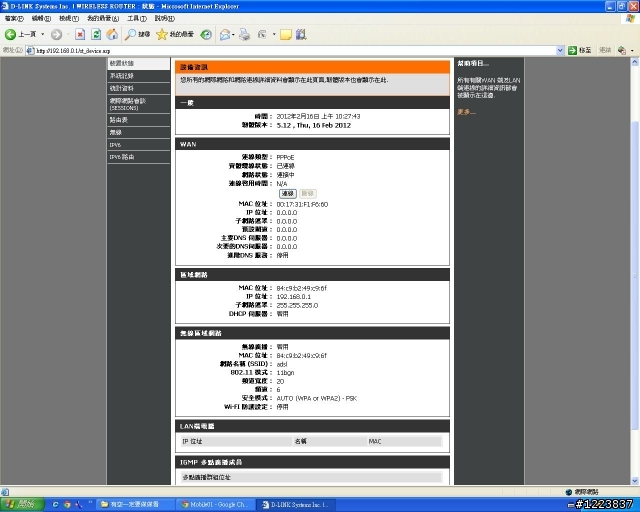Viewport: 640px width, 512px height.
Task: Open the 我的最愛(A) Favorites menu
Action: (x=103, y=18)
